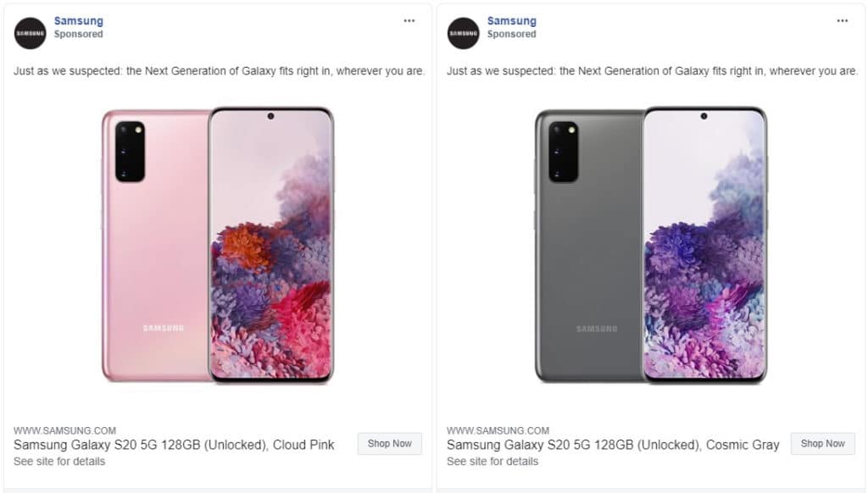Viewport: 868px width, 493px height.
Task: Click the Sponsored label on the right ad
Action: tap(511, 34)
